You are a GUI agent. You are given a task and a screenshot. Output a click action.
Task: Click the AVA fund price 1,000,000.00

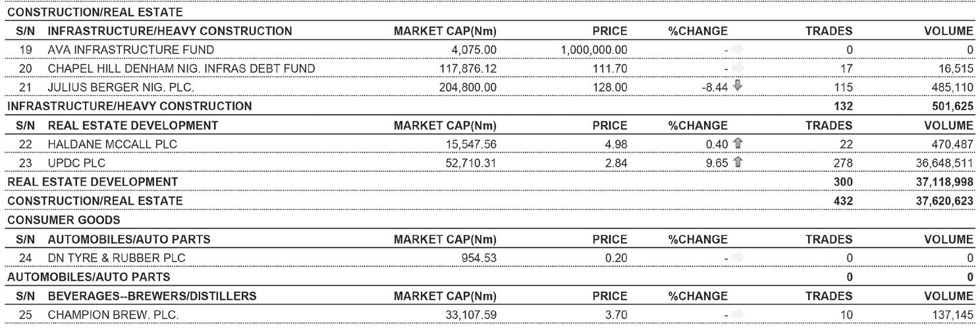593,49
